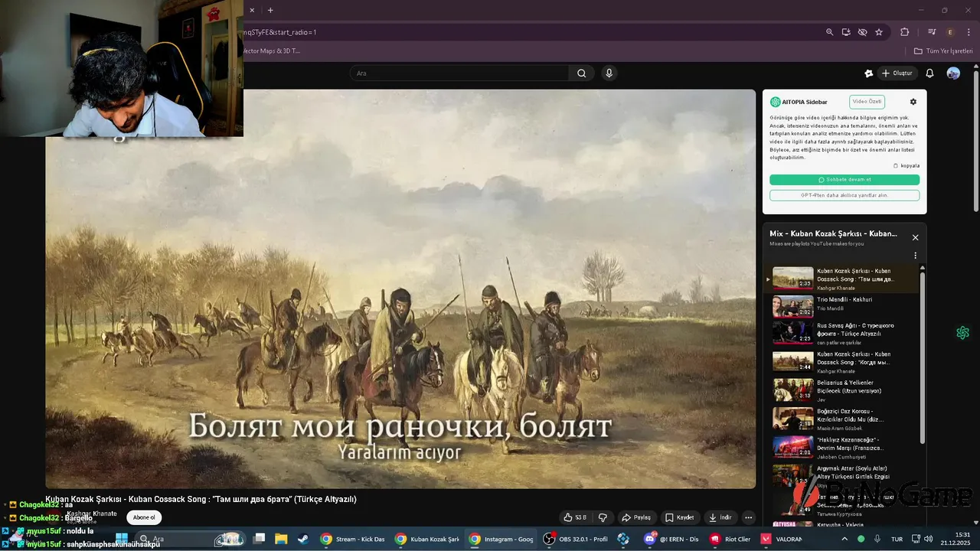Screen dimensions: 980x551
Task: Open more actions menu below video
Action: tap(749, 517)
